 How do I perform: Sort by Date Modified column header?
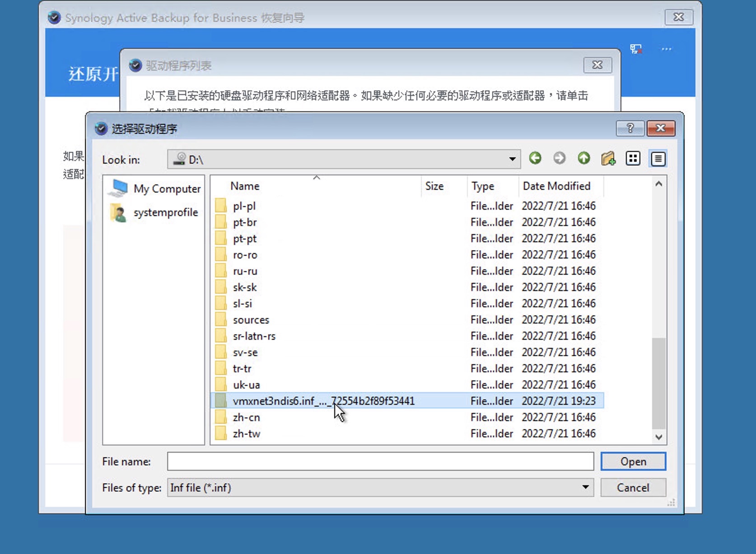(x=561, y=186)
